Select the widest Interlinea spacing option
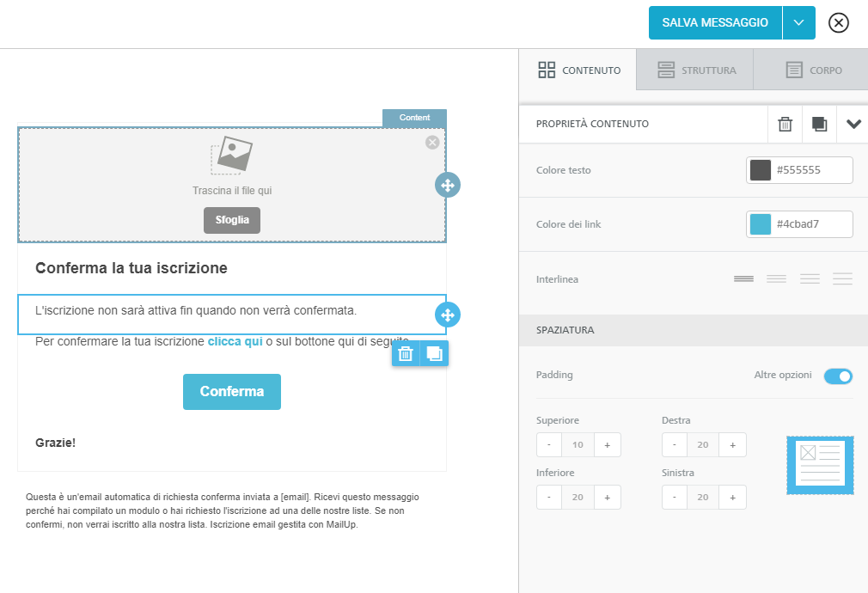 point(842,278)
